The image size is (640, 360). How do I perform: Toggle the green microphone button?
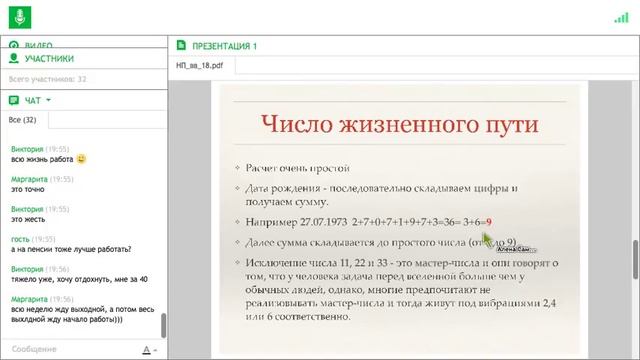click(20, 18)
